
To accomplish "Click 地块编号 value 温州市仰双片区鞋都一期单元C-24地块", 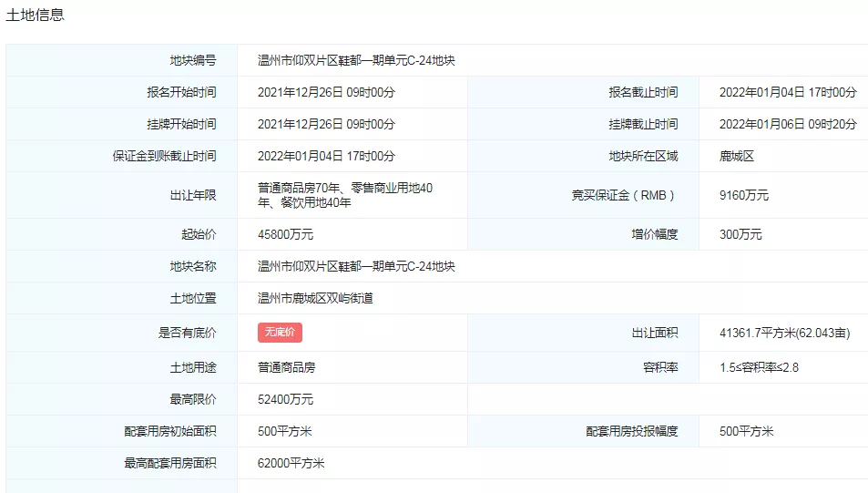I will (356, 60).
